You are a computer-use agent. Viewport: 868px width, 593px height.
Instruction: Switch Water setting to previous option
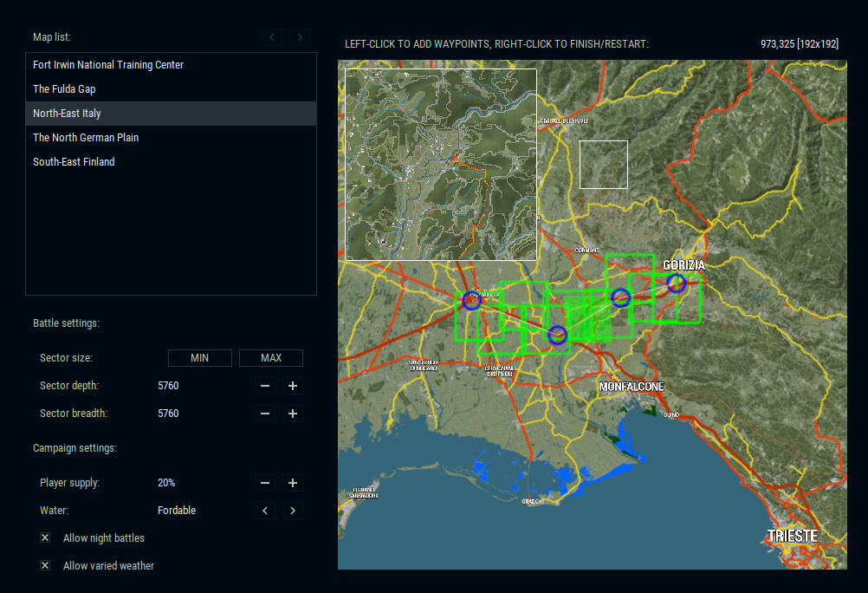[x=265, y=511]
